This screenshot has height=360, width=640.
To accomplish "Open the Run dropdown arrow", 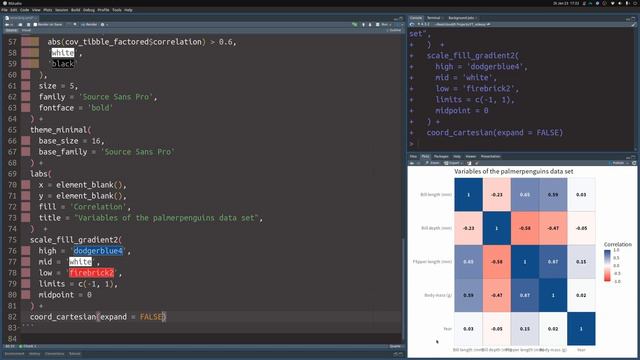I will [x=391, y=24].
